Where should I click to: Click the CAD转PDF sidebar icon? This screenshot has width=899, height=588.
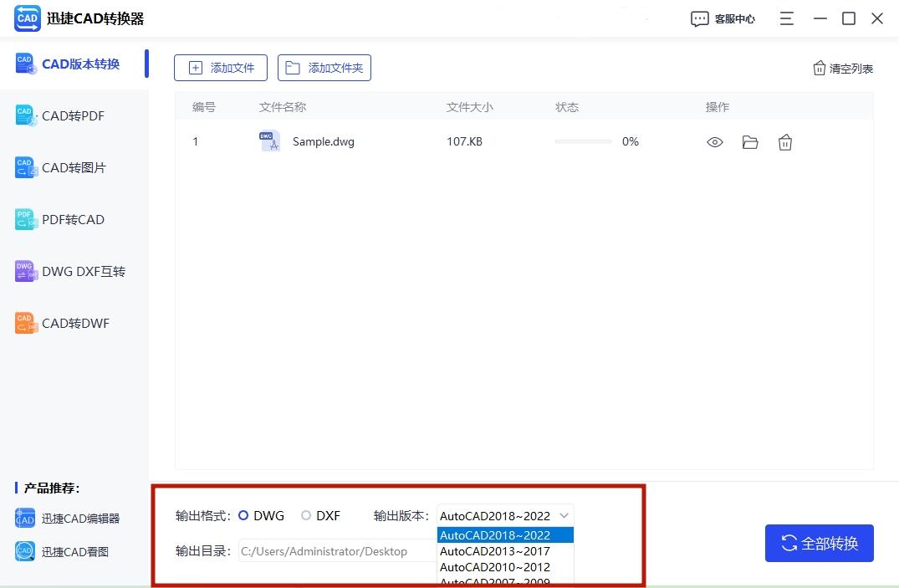[x=26, y=115]
